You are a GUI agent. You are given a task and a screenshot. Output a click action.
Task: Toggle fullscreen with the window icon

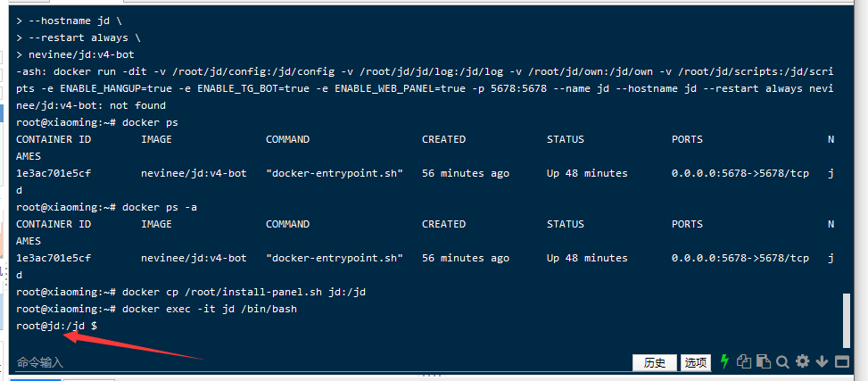[x=841, y=361]
